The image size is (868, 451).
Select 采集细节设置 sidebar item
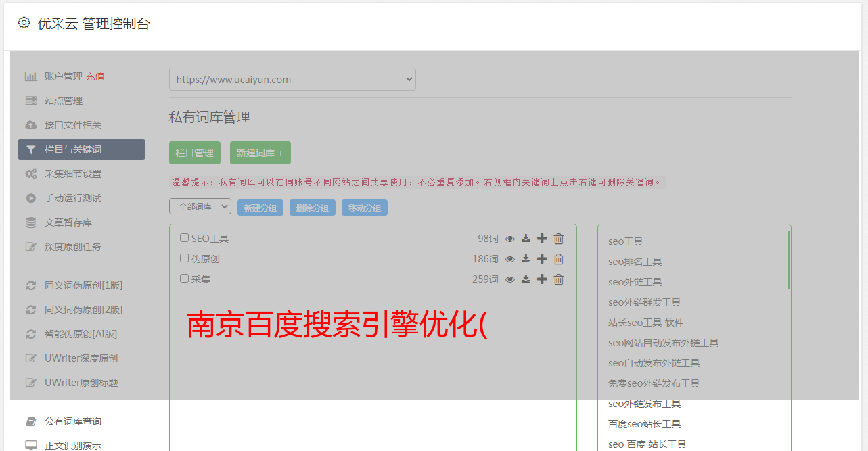[73, 174]
